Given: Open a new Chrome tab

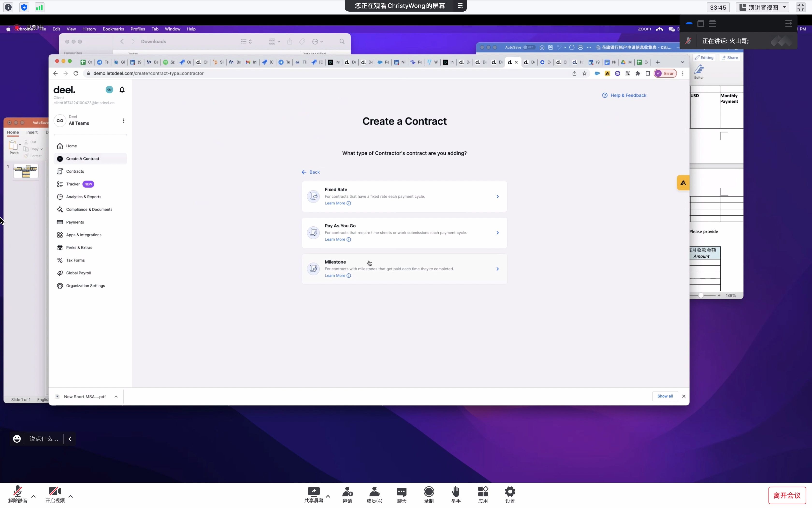Looking at the screenshot, I should tap(658, 62).
